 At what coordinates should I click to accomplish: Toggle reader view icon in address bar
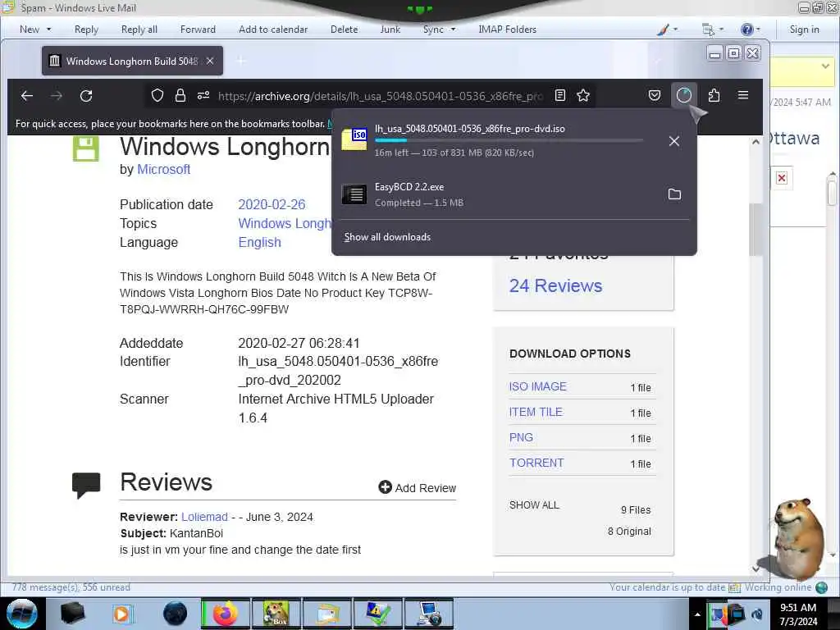coord(559,95)
